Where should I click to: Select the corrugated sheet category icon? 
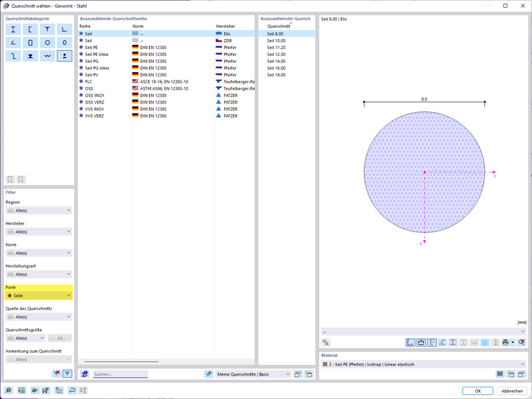[x=48, y=56]
